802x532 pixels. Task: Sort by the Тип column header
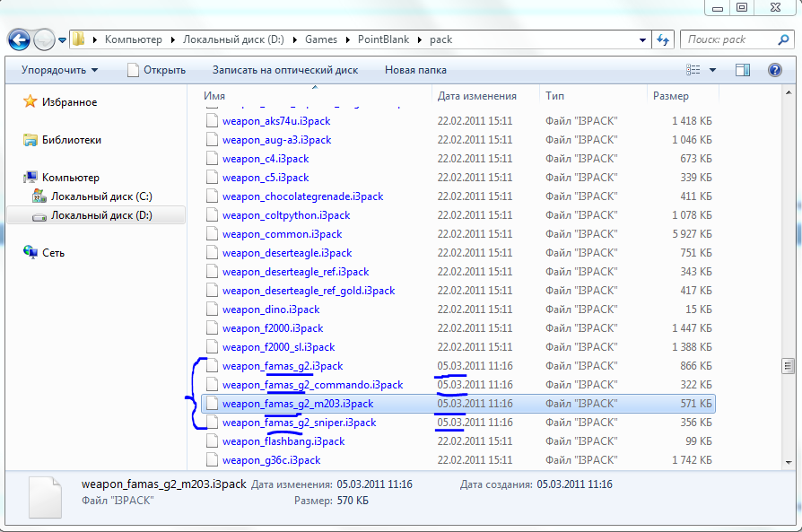554,96
